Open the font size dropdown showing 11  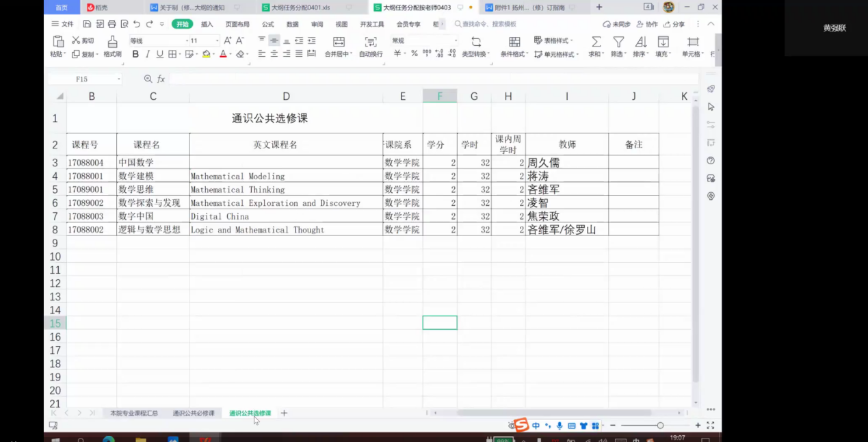(218, 41)
